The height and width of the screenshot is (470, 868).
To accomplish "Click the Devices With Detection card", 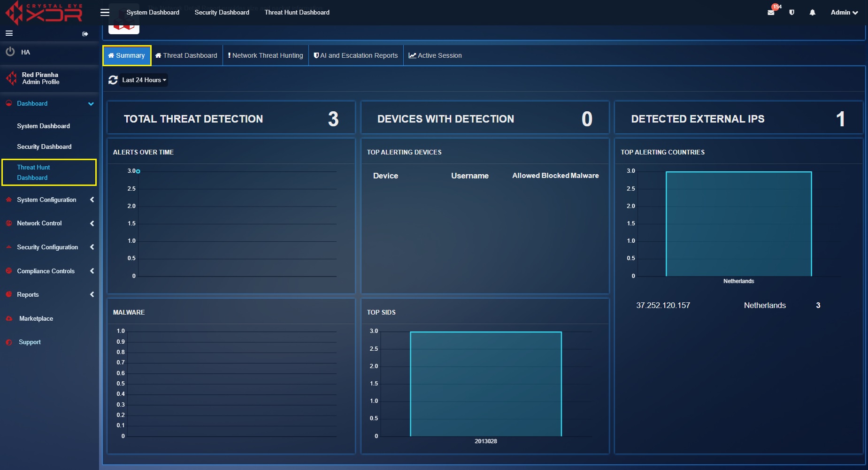I will click(x=484, y=118).
